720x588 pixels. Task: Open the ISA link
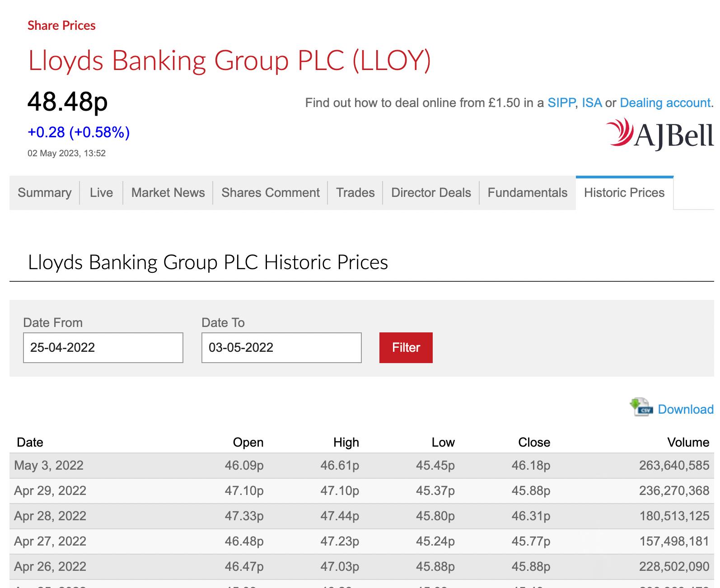tap(592, 103)
